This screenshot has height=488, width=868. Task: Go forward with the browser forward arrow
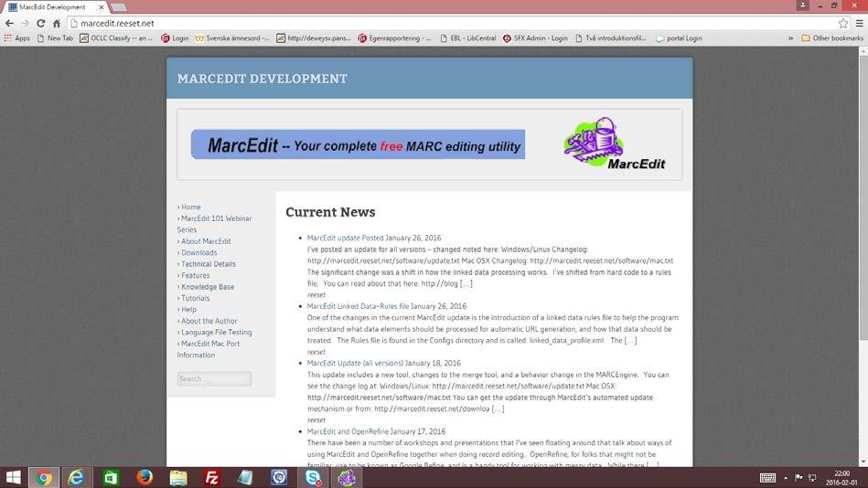point(25,23)
